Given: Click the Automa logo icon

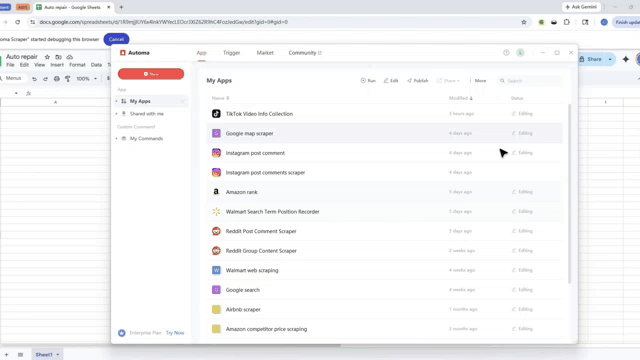Looking at the screenshot, I should 122,53.
